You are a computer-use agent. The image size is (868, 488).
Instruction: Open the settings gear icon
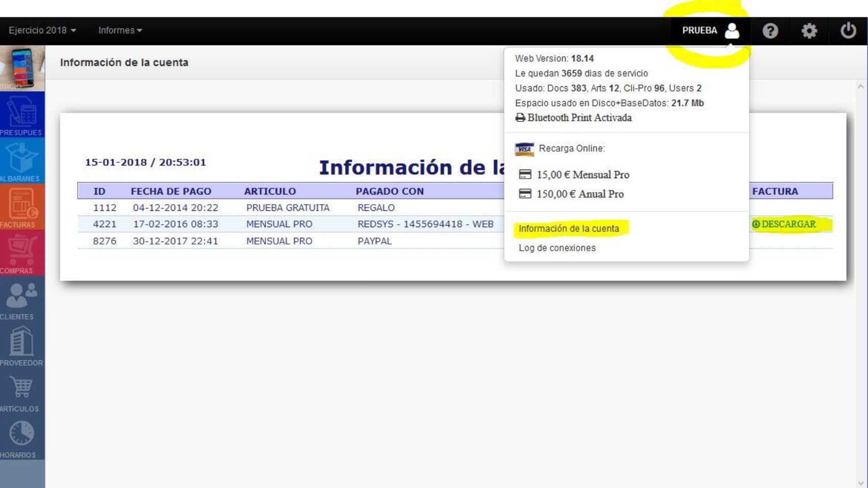[x=809, y=31]
